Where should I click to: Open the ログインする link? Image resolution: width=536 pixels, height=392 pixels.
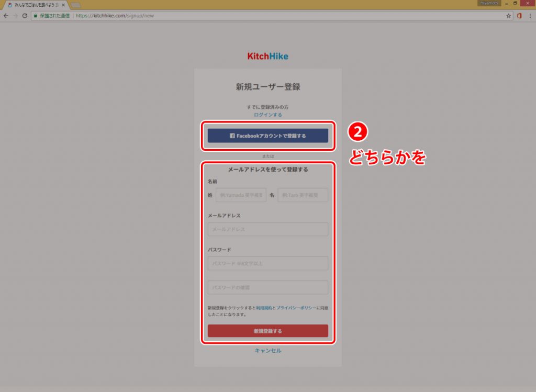pos(267,115)
